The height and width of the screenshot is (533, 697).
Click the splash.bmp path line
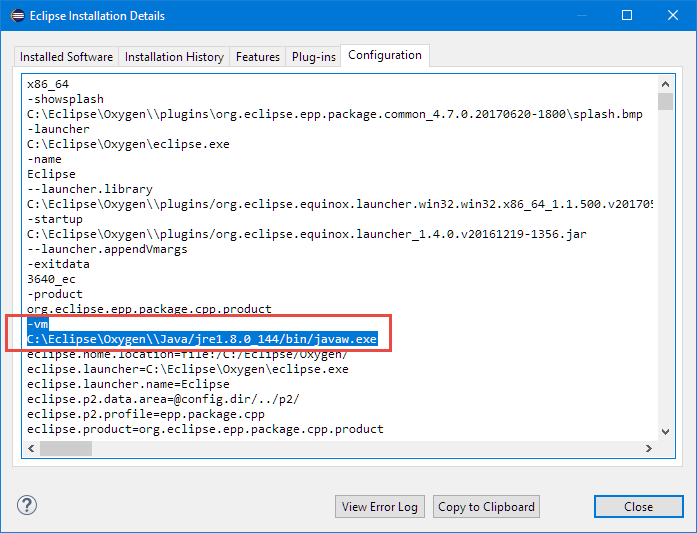(x=335, y=114)
